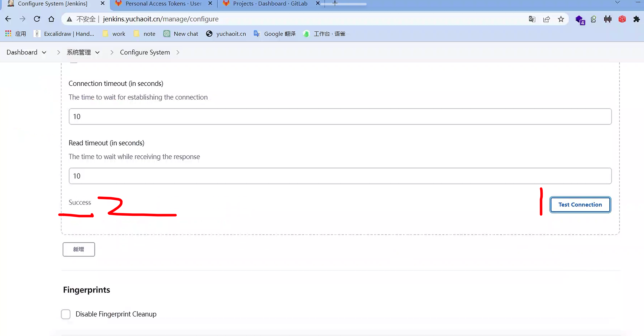Bookmark page with star icon

(561, 19)
